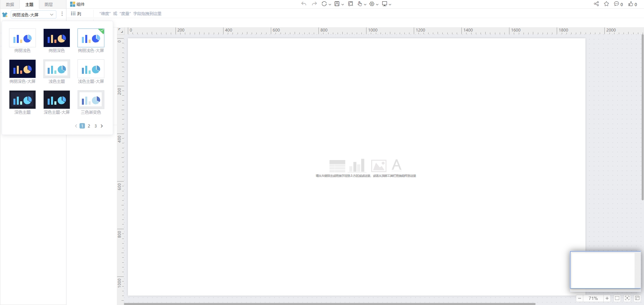Select the 深色主题-大屏 theme thumbnail

57,100
